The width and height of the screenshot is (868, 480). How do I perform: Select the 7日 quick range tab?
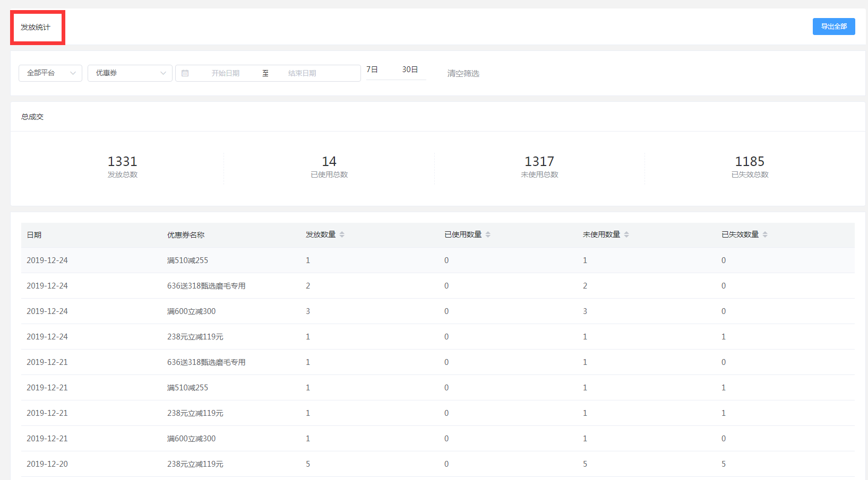click(x=372, y=69)
